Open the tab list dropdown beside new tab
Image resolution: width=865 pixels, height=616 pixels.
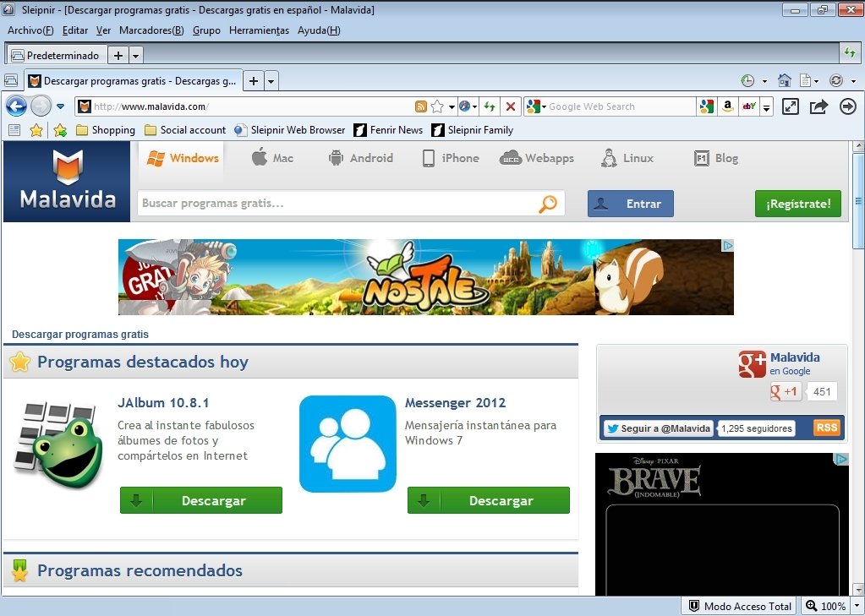(x=271, y=82)
